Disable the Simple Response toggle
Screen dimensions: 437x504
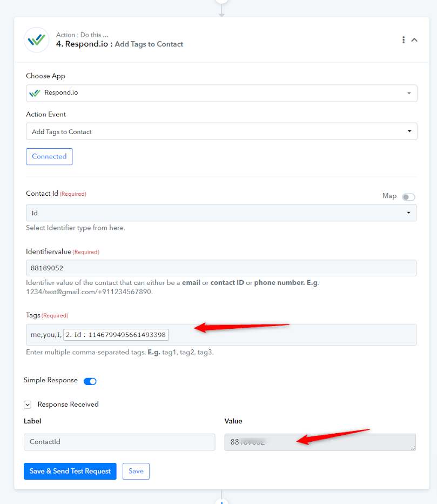90,381
